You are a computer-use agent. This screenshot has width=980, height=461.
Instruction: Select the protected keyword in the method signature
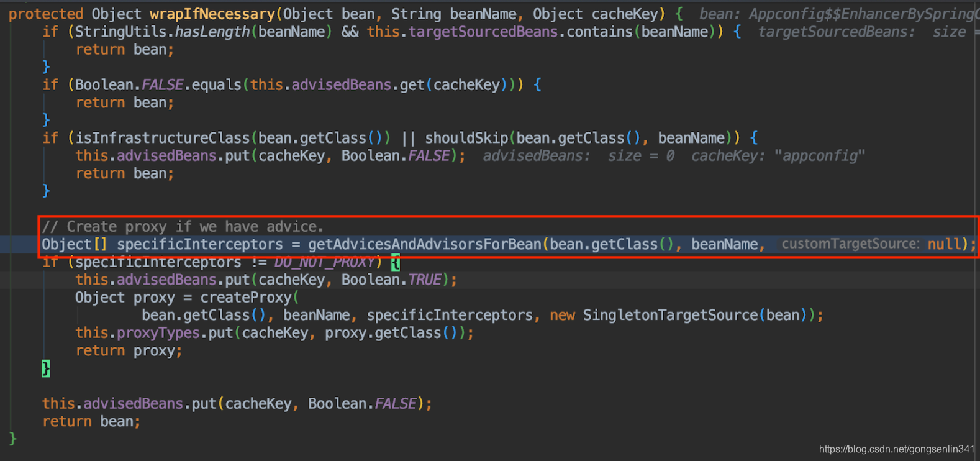point(46,14)
